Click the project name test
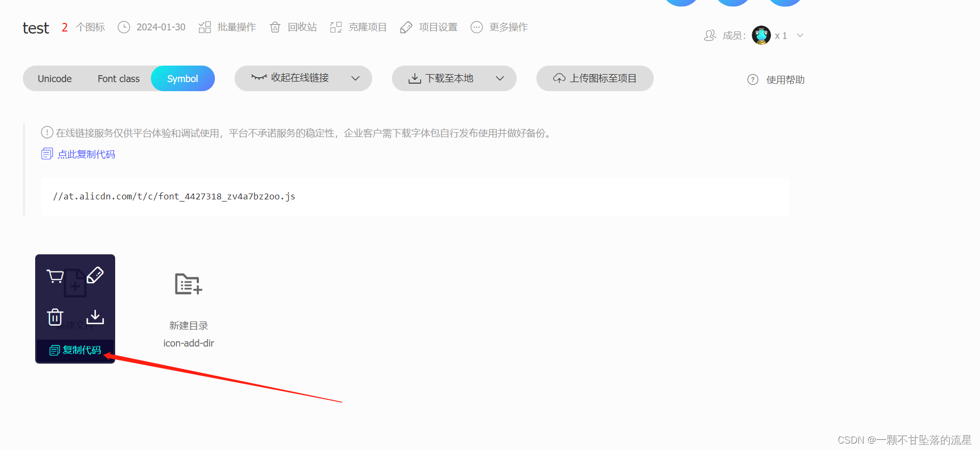 36,28
